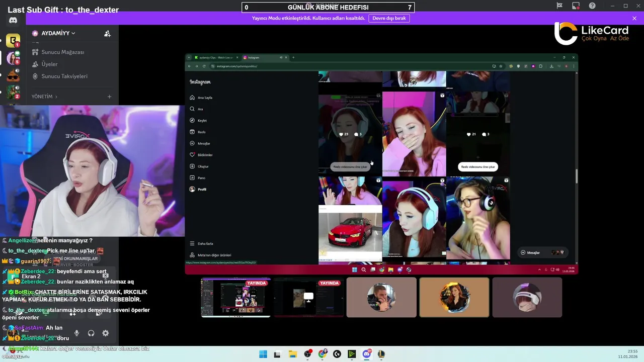Screen dimensions: 644x362
Task: Toggle Discord headphone deafen
Action: [x=91, y=333]
